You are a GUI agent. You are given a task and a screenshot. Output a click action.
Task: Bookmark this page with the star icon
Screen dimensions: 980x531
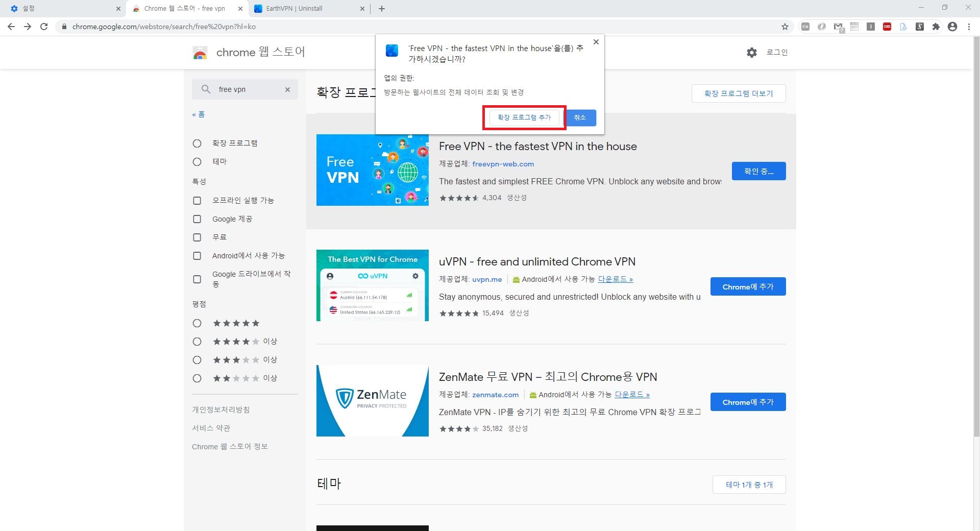[x=785, y=27]
